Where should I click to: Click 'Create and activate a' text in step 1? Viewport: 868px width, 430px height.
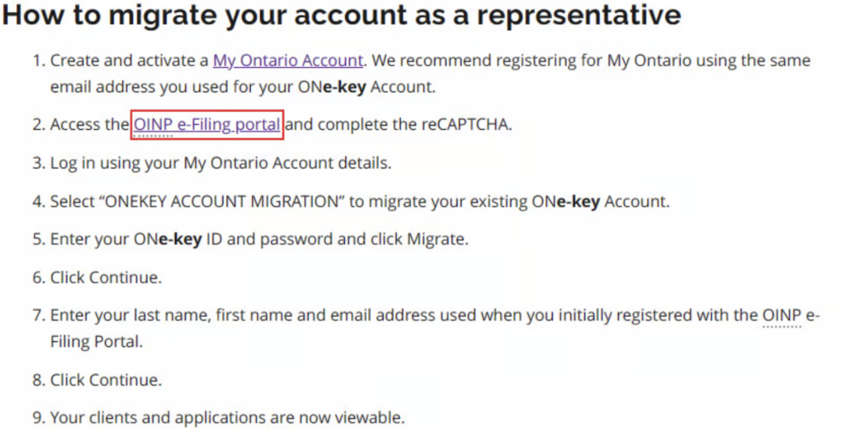130,60
